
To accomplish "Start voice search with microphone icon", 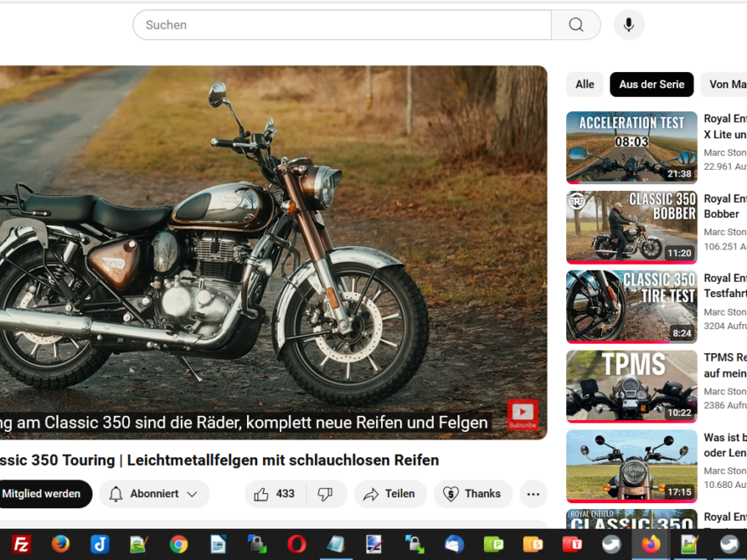I will (629, 25).
